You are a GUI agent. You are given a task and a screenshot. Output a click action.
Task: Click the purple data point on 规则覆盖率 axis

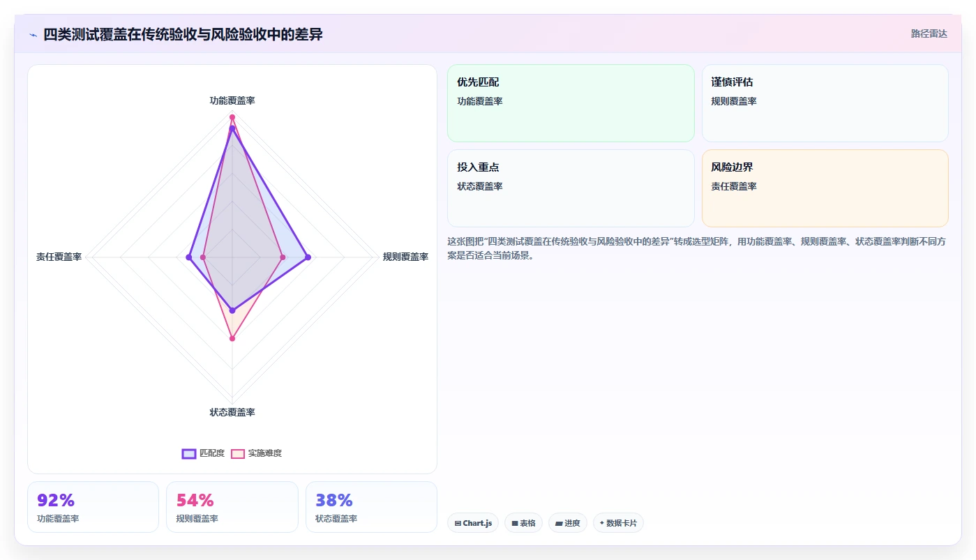[308, 257]
